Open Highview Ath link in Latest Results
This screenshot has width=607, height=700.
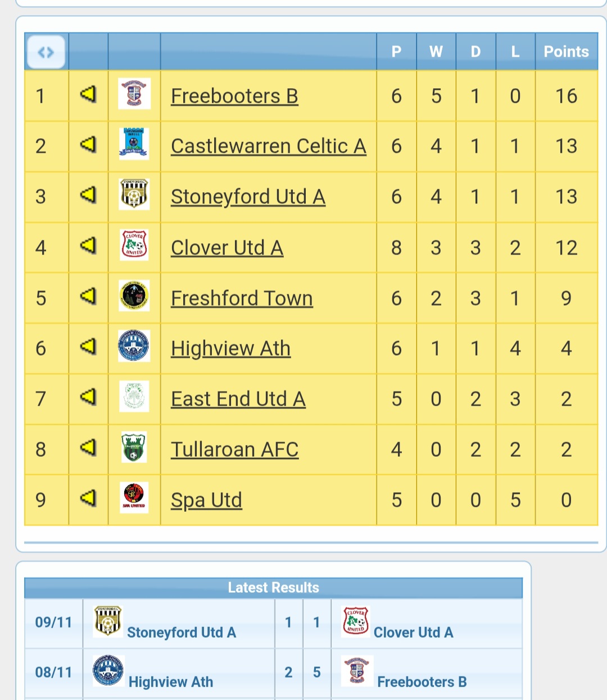click(171, 681)
